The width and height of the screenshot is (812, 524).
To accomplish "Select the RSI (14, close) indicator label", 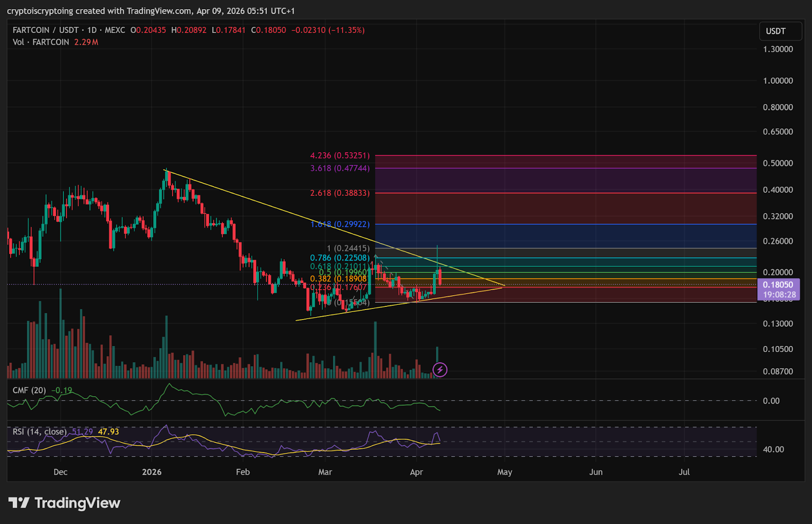I will (39, 432).
